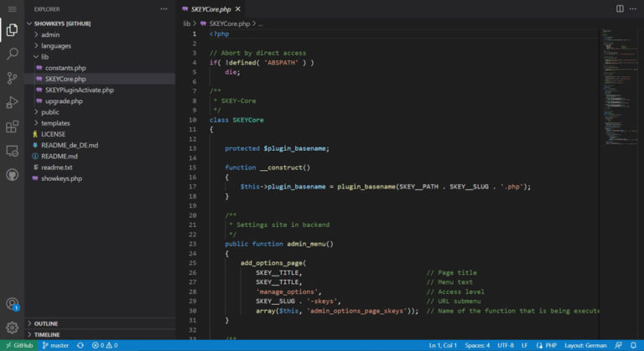The width and height of the screenshot is (644, 351).
Task: Change keyboard layout German
Action: [585, 345]
